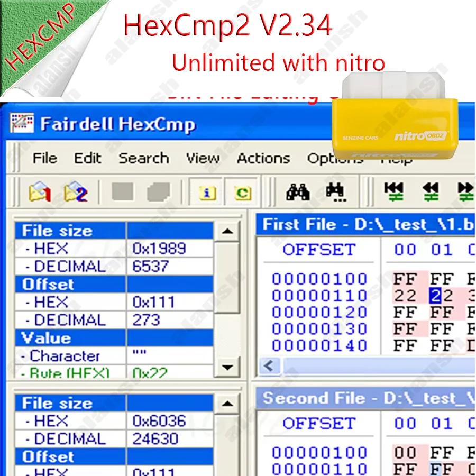
Task: Open the Actions menu
Action: tap(263, 158)
